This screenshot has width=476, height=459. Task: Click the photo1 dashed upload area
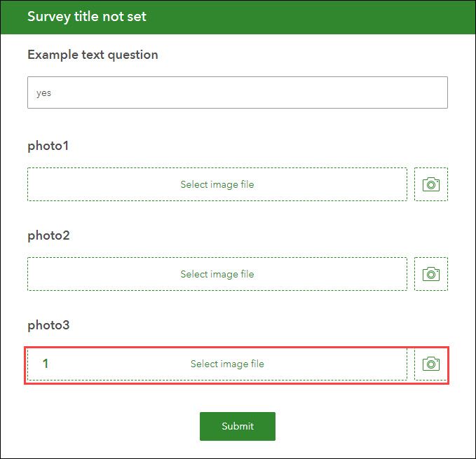105,184
